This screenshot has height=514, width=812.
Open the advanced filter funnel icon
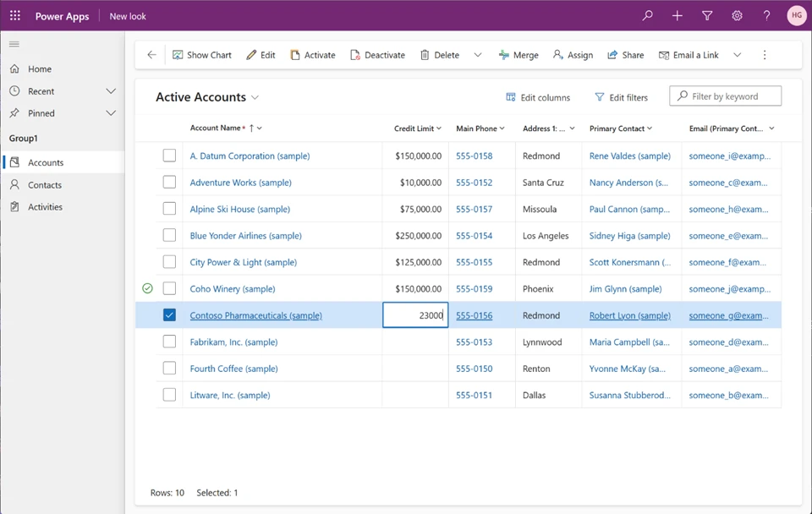tap(707, 16)
